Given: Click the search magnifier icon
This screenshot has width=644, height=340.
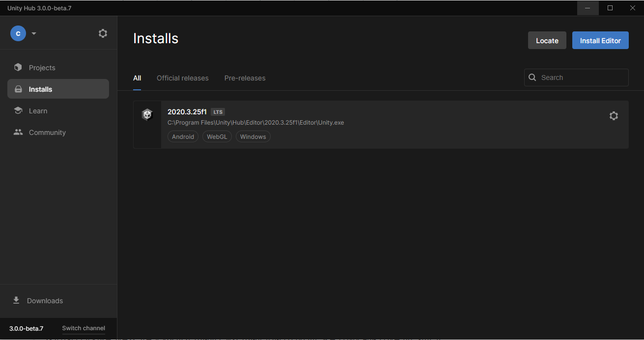Looking at the screenshot, I should click(x=532, y=78).
